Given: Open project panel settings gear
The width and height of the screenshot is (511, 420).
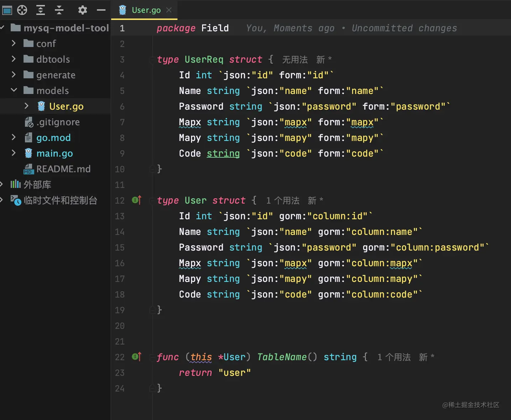Looking at the screenshot, I should pos(83,10).
